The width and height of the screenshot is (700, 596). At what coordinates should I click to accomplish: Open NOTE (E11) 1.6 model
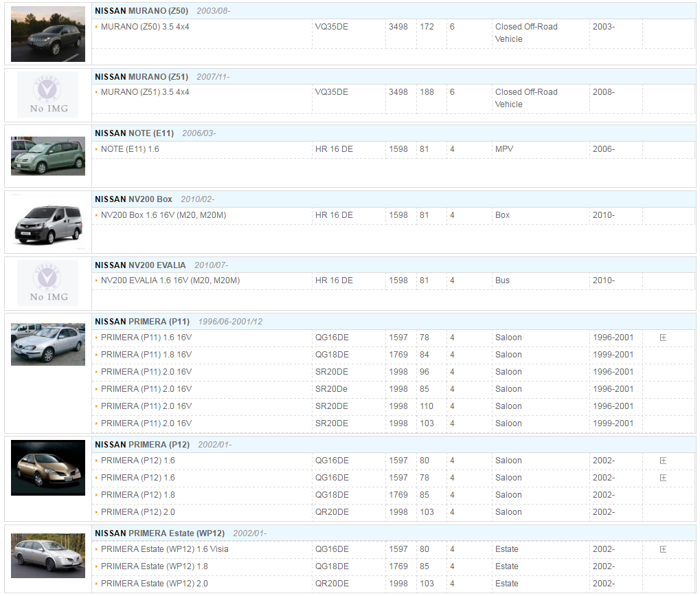130,149
